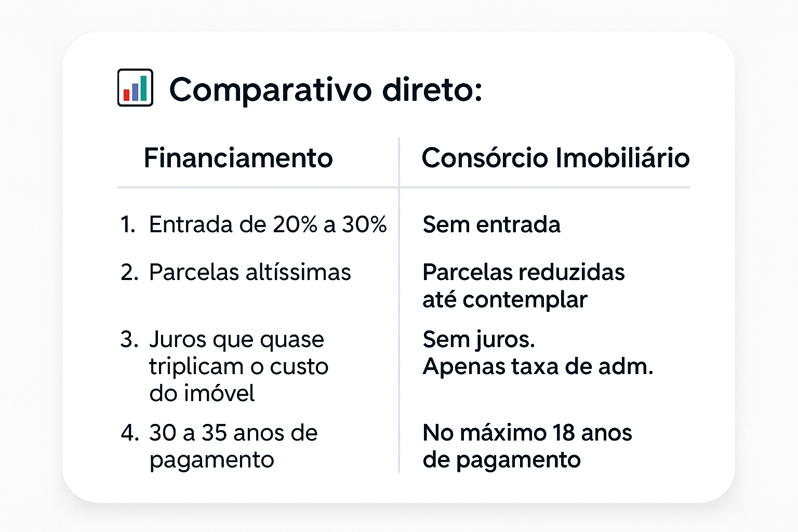Click "Entrada de 20% a 30%" text
798x532 pixels.
[x=268, y=224]
